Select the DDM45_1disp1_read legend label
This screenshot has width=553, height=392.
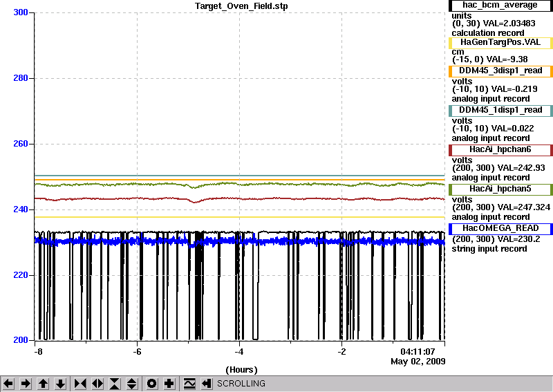[x=500, y=110]
